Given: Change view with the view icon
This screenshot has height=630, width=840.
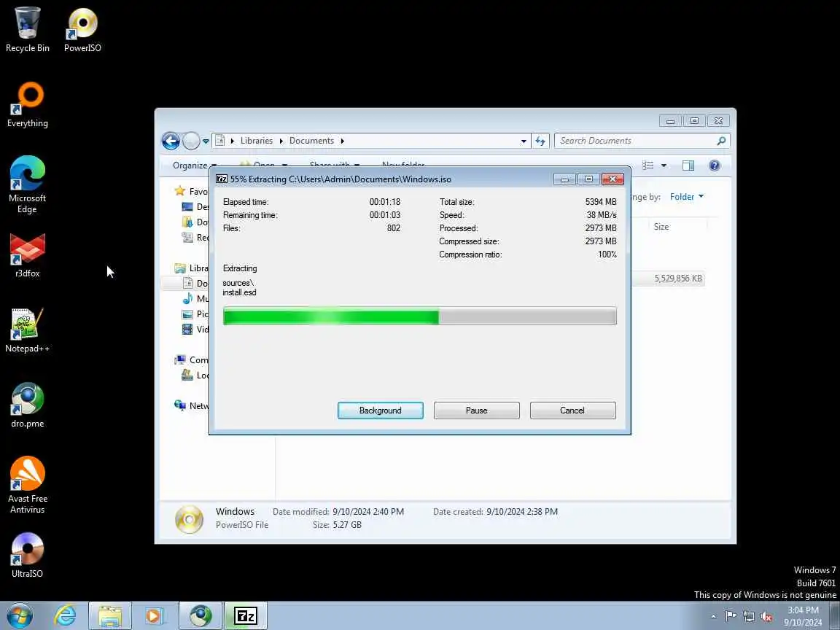Looking at the screenshot, I should (x=647, y=166).
